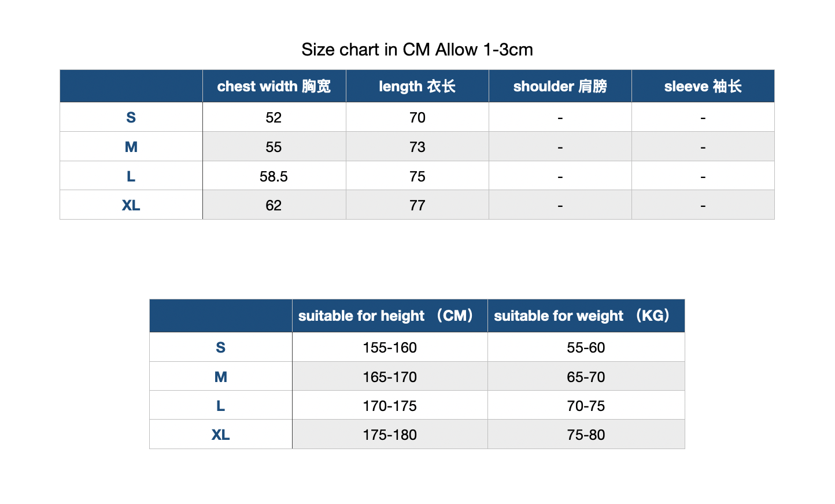
Task: Click the 'suitable for height (CM)' header
Action: point(390,316)
